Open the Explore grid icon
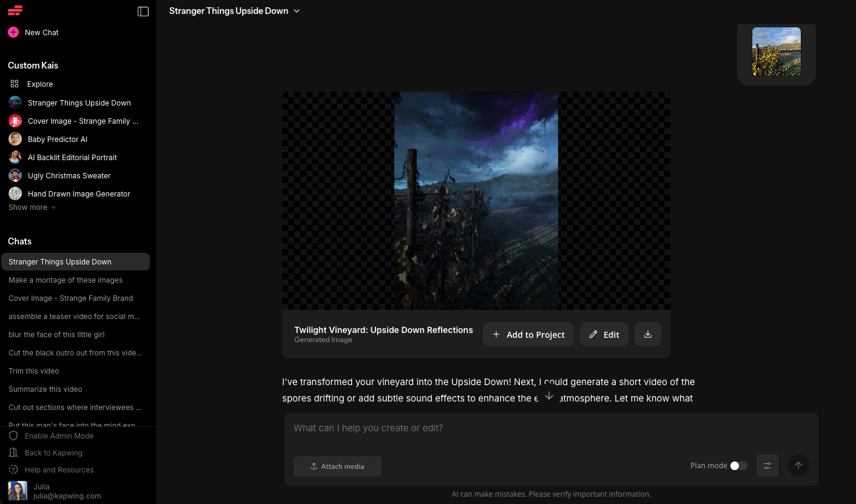 click(x=15, y=84)
